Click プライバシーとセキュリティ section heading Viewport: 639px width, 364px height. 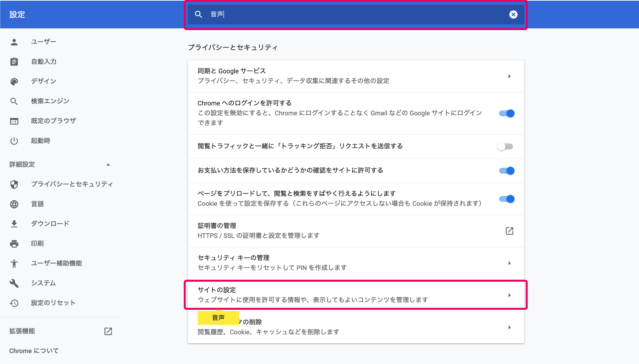(x=233, y=47)
